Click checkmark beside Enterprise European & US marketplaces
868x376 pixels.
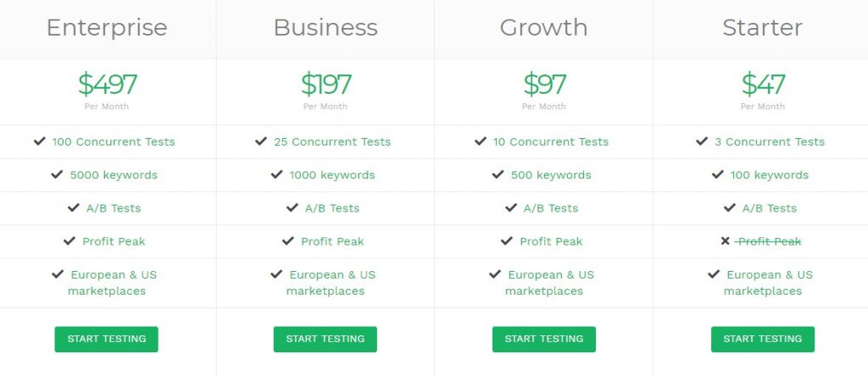(x=58, y=274)
